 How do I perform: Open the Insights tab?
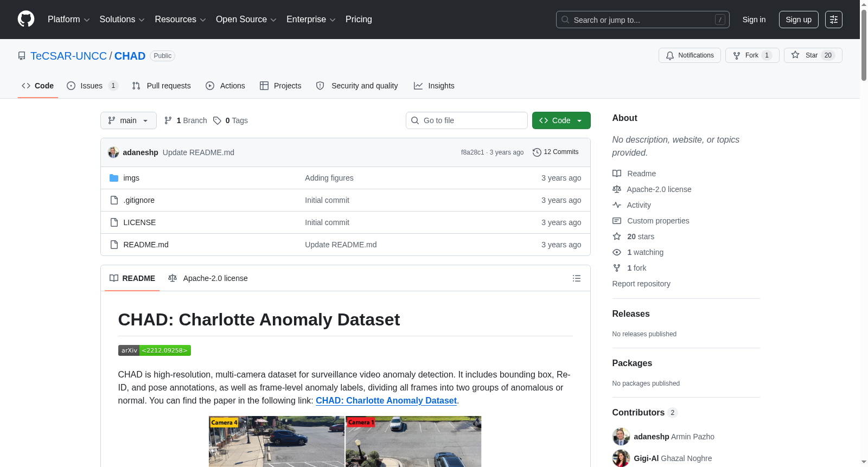434,86
